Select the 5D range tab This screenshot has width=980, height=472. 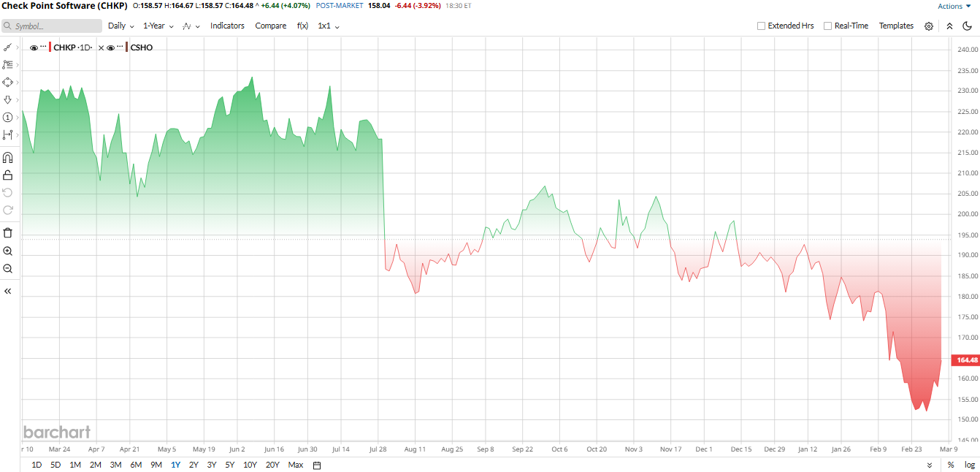55,465
